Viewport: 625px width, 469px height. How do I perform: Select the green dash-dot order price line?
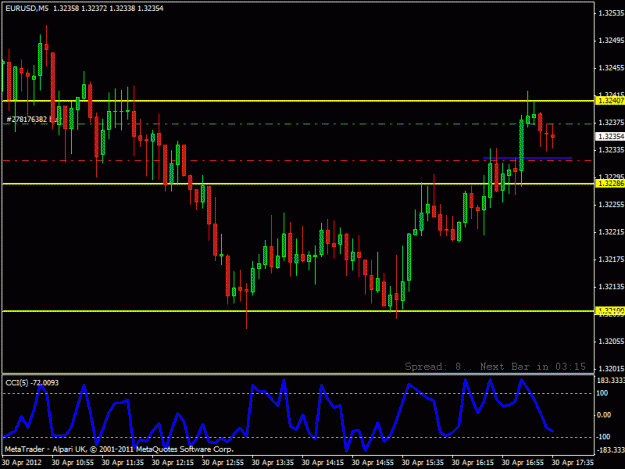[x=298, y=124]
